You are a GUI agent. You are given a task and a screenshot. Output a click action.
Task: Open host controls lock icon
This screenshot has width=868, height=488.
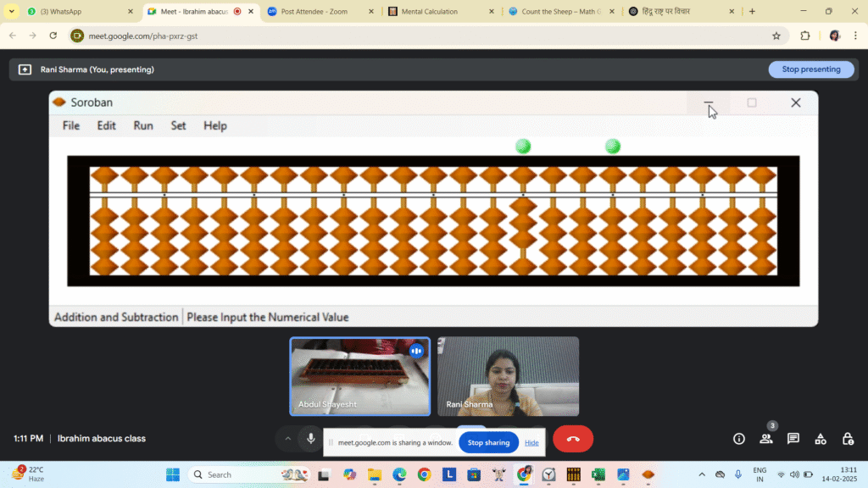pyautogui.click(x=848, y=439)
